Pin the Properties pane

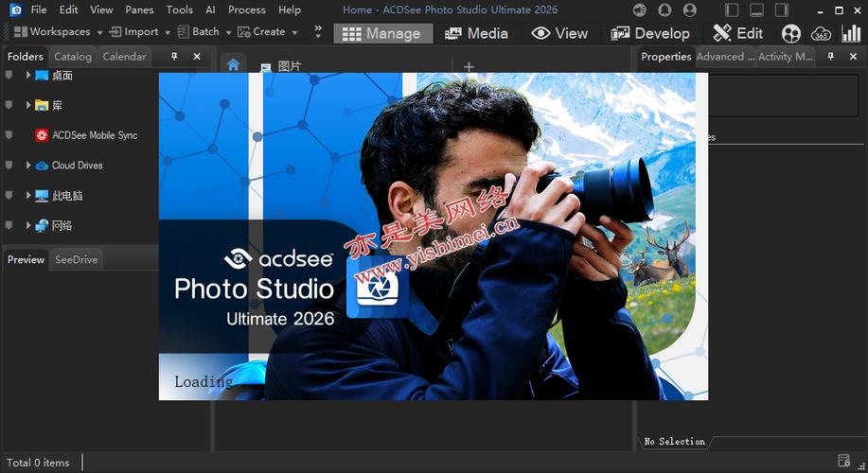coord(830,57)
